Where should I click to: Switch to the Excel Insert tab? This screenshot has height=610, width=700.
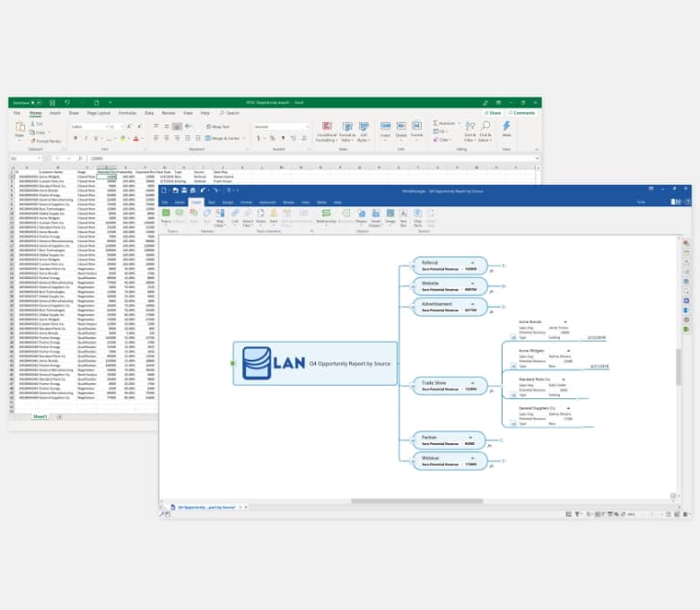click(x=55, y=113)
